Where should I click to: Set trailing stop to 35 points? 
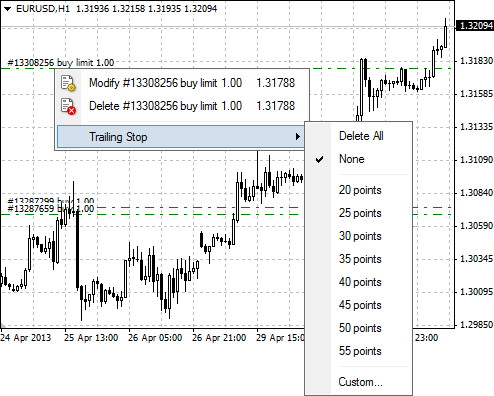359,259
